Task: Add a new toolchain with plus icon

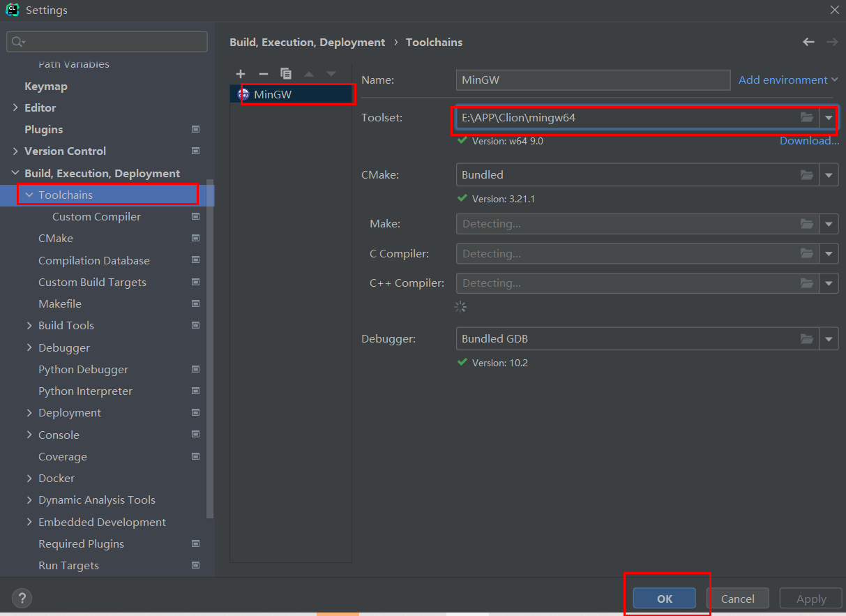Action: (x=241, y=74)
